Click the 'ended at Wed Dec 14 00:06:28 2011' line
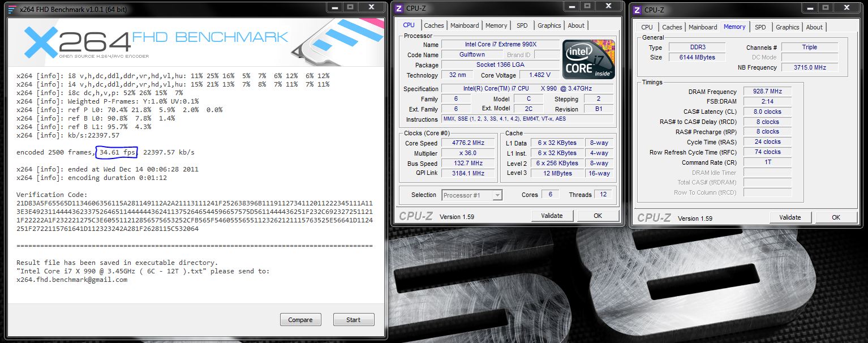This screenshot has height=343, width=868. (x=108, y=169)
